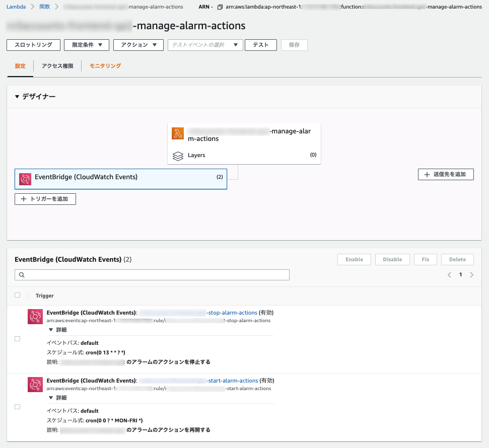
Task: Click 送信先を追加 button
Action: point(446,174)
